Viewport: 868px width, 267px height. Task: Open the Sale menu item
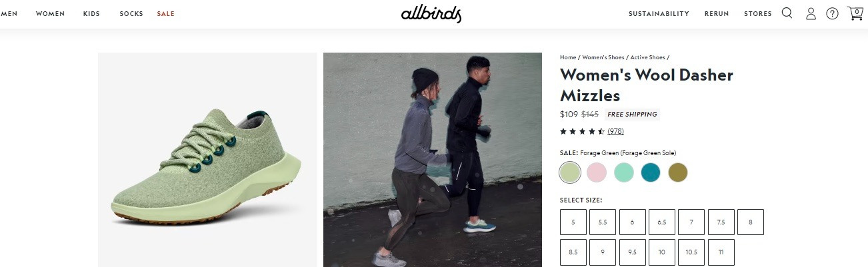165,14
